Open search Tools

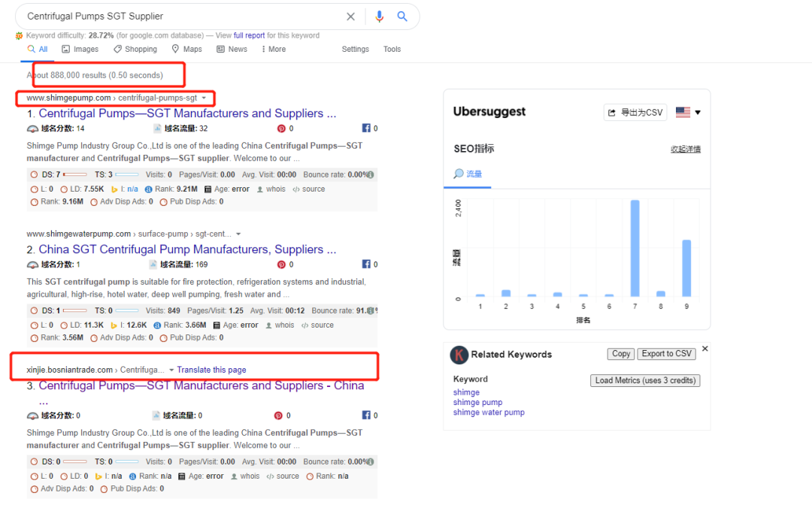coord(392,49)
